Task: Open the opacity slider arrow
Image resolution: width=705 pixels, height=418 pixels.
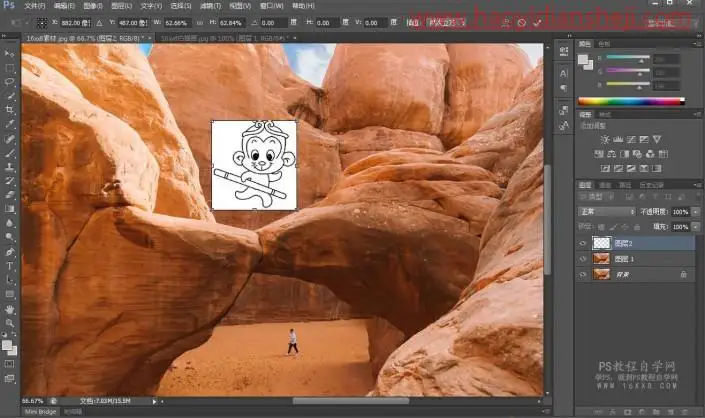Action: 696,211
